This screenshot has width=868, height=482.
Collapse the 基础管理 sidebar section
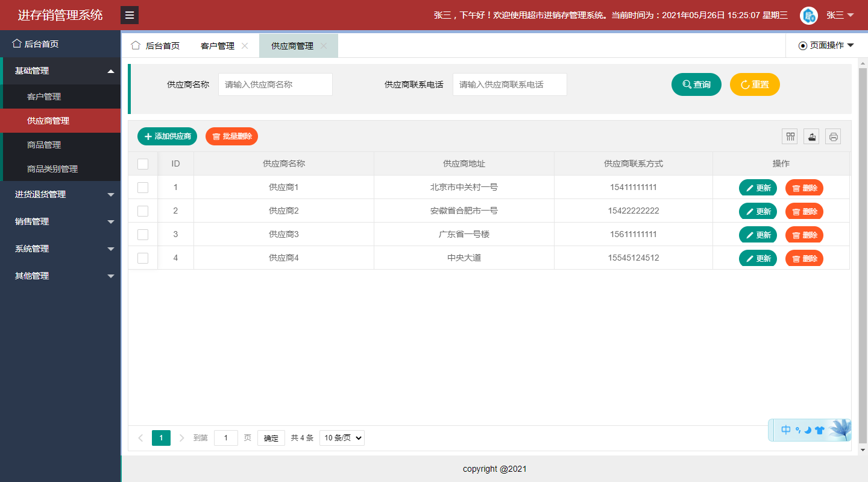click(x=61, y=71)
